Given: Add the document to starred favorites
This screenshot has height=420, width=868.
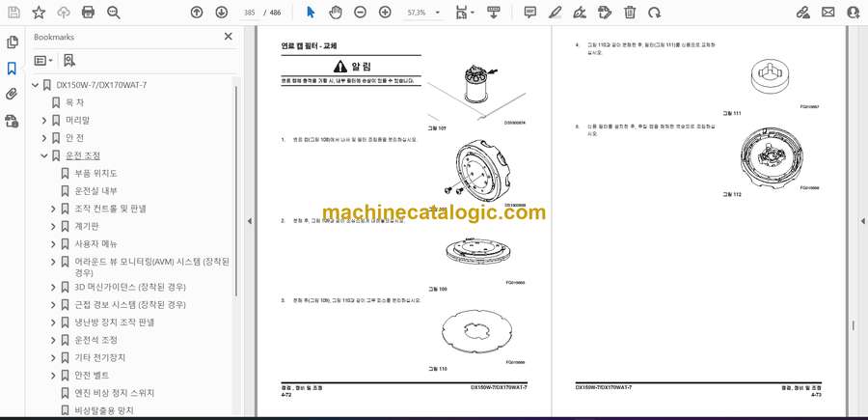Looking at the screenshot, I should [39, 13].
